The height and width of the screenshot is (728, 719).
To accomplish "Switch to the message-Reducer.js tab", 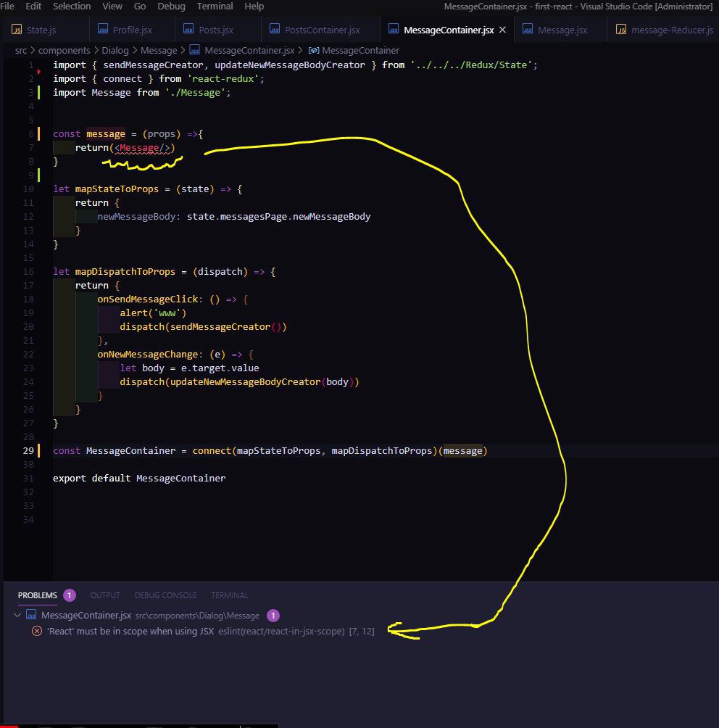I will point(672,30).
